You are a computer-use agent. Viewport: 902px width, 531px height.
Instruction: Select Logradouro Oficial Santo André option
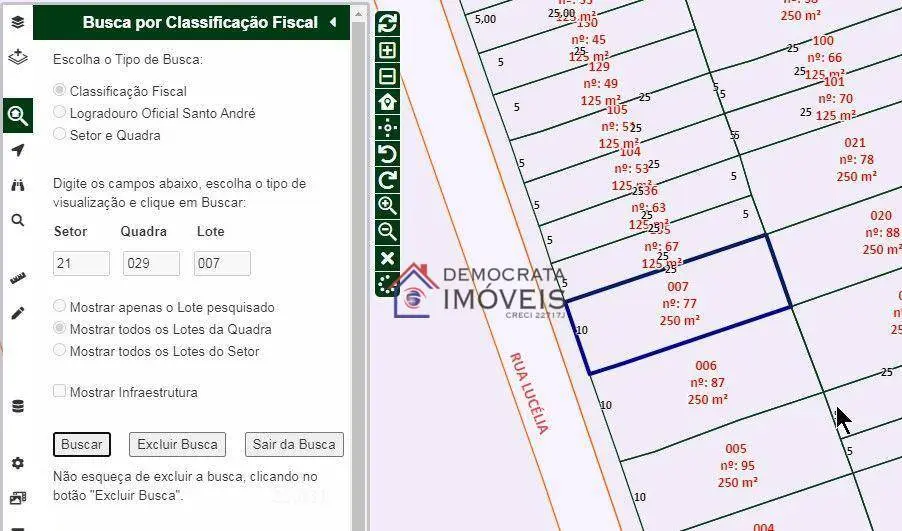(x=60, y=113)
